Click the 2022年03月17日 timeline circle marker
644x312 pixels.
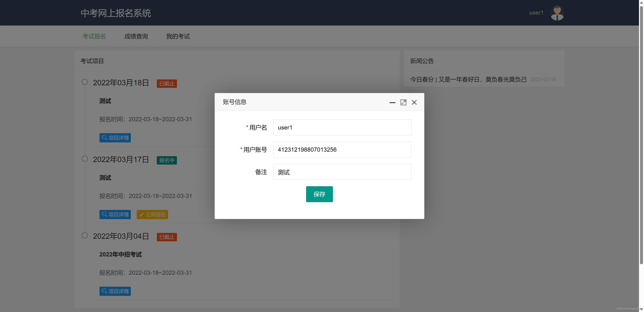tap(85, 159)
